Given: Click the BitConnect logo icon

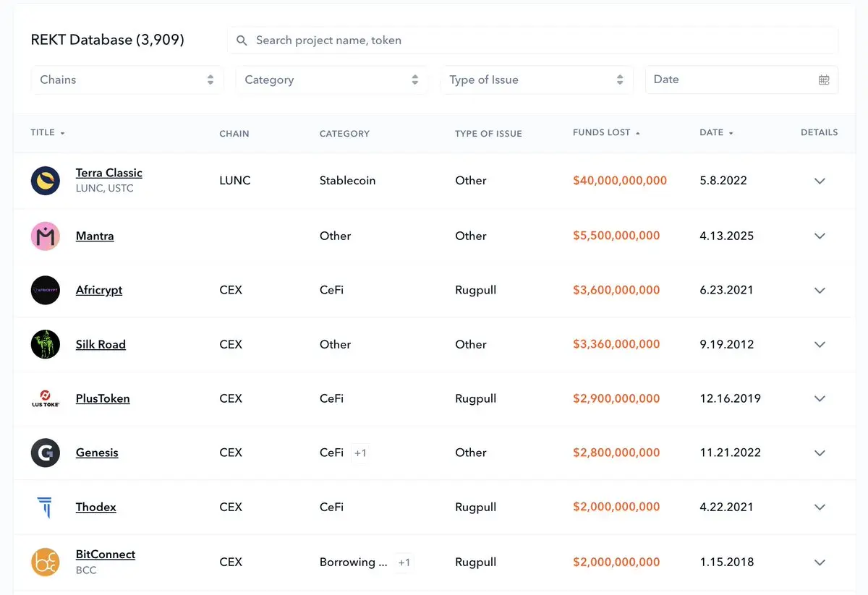Looking at the screenshot, I should click(45, 562).
